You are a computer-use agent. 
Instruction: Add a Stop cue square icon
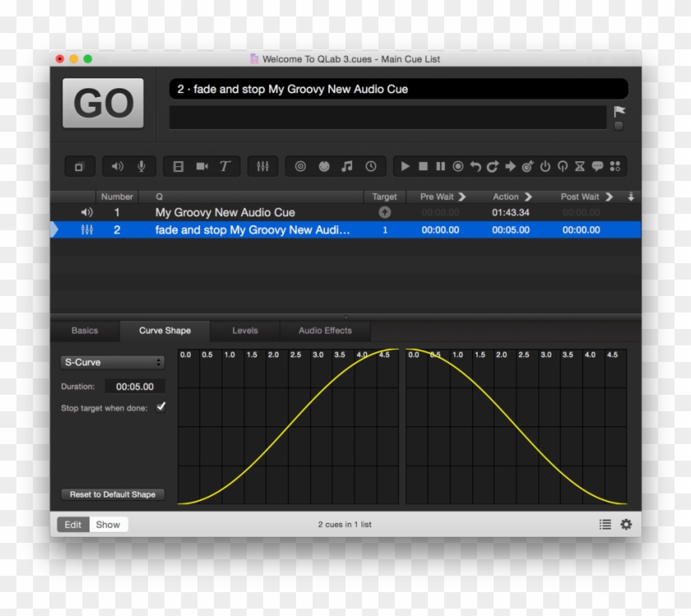[423, 167]
